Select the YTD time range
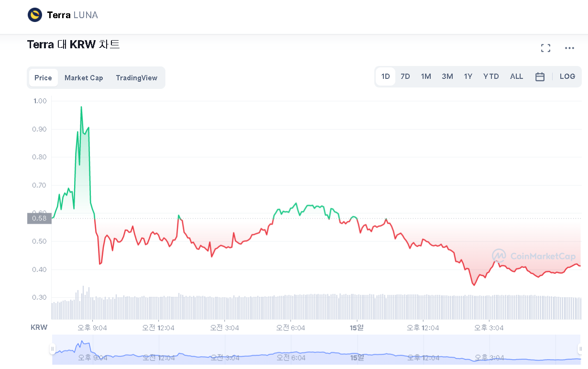 491,76
